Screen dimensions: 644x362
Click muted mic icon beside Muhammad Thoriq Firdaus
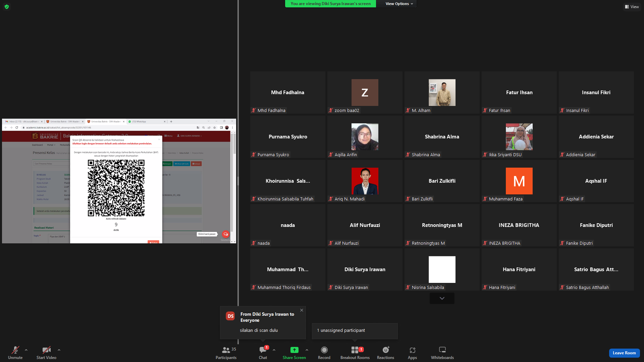point(254,288)
